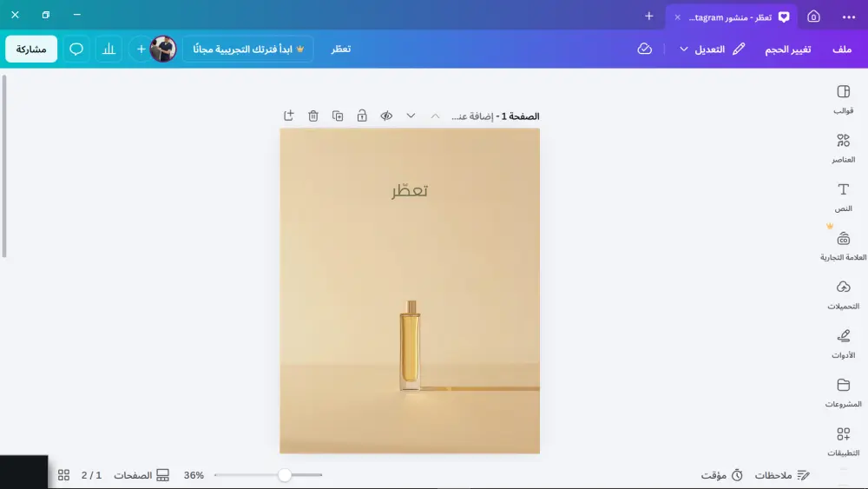Screen dimensions: 868x489
Task: Open the تغيير الحجم resize menu
Action: click(x=788, y=50)
